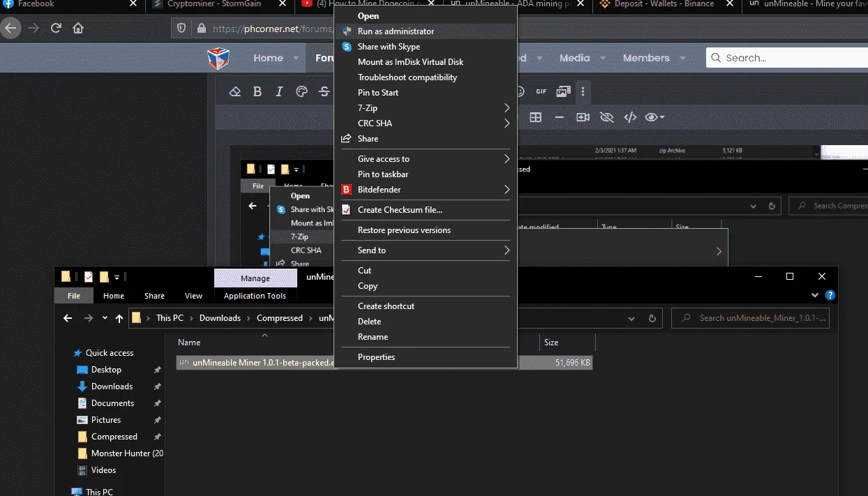Choose Properties in context menu
This screenshot has width=868, height=496.
[426, 357]
